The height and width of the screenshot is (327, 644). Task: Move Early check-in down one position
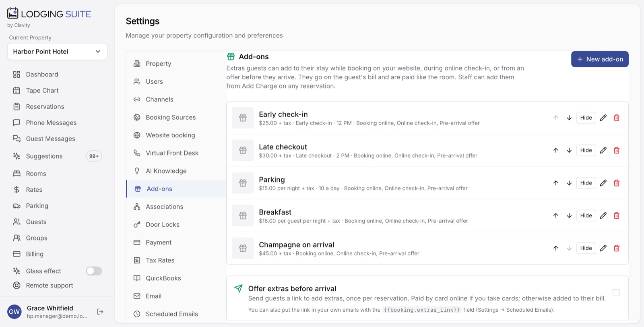pos(569,118)
